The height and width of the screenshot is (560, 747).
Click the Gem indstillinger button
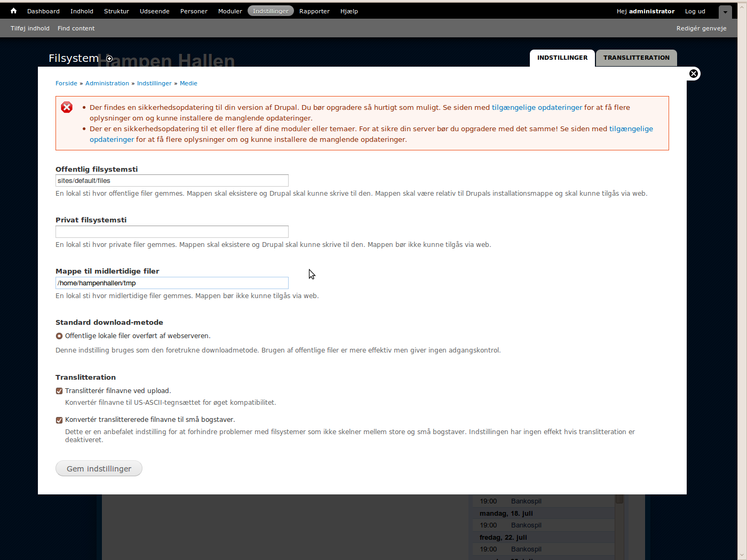point(99,468)
